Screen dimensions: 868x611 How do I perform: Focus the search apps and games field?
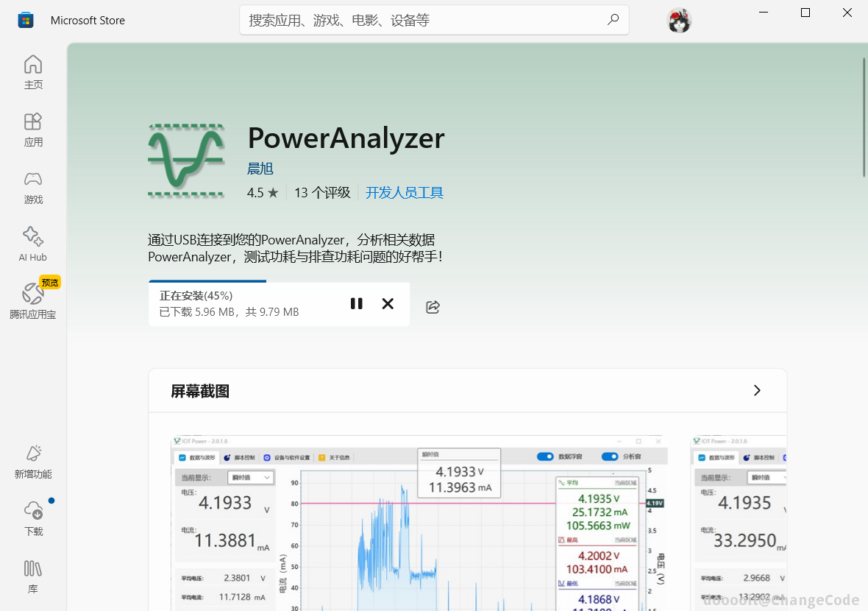click(x=434, y=20)
